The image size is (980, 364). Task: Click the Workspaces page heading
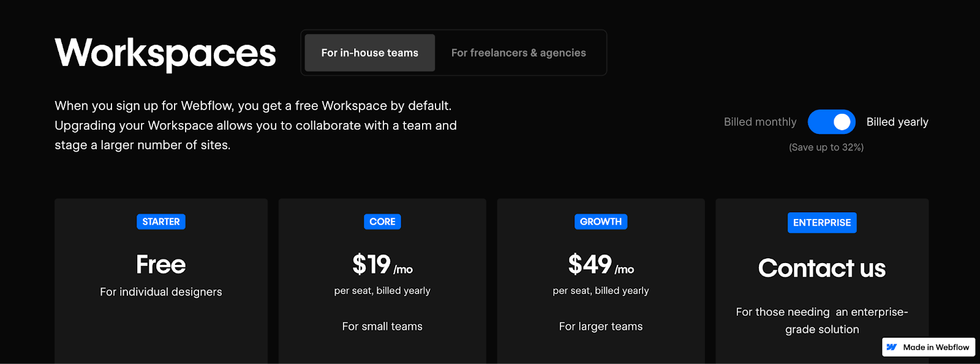point(165,54)
